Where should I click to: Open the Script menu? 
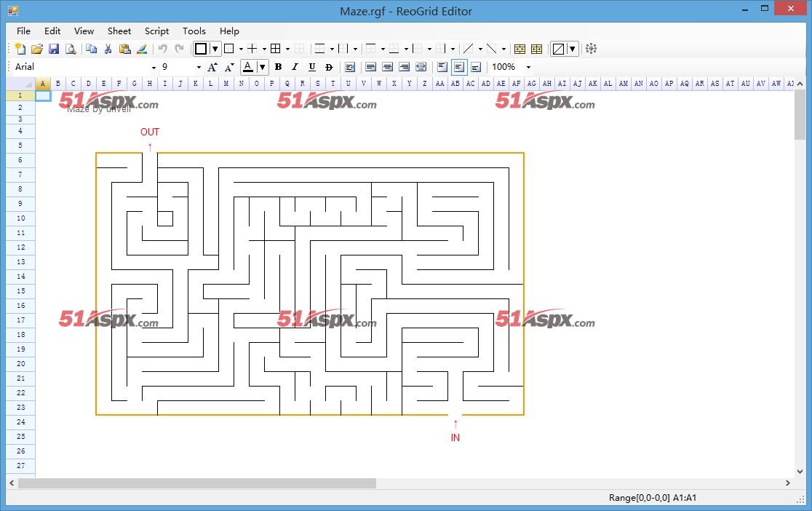[156, 31]
